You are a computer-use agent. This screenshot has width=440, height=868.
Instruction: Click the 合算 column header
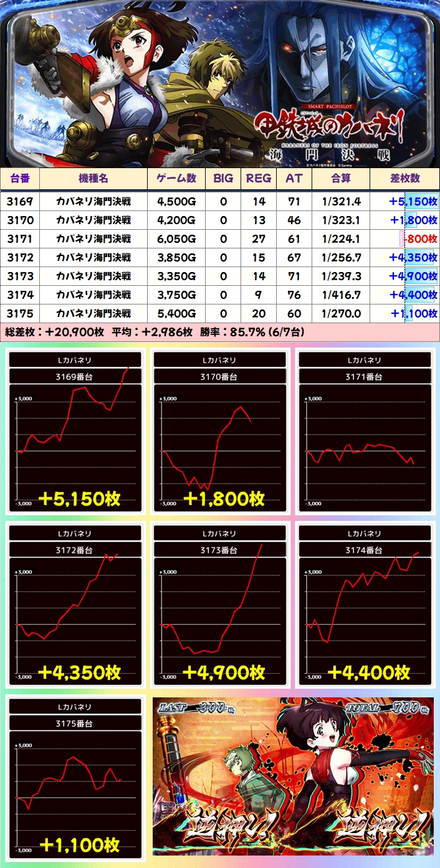341,179
